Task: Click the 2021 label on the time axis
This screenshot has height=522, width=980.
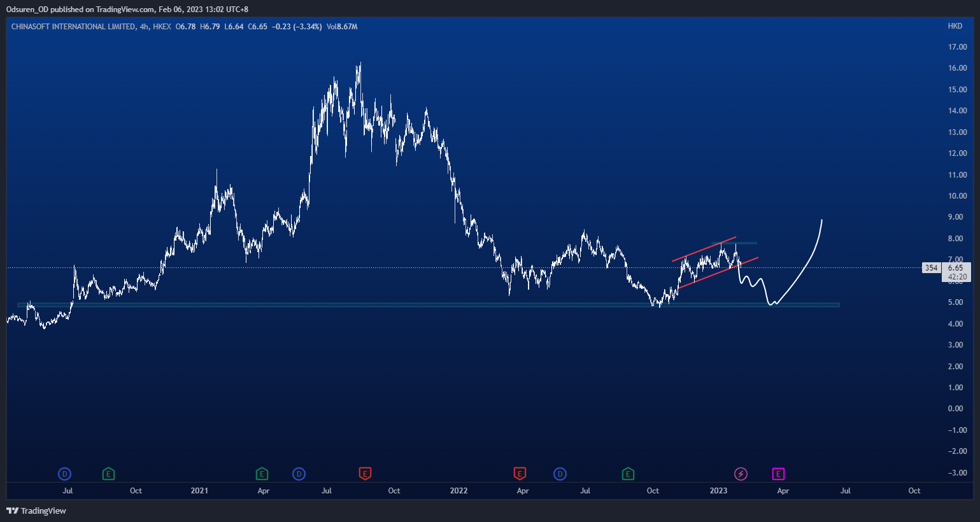Action: 199,491
